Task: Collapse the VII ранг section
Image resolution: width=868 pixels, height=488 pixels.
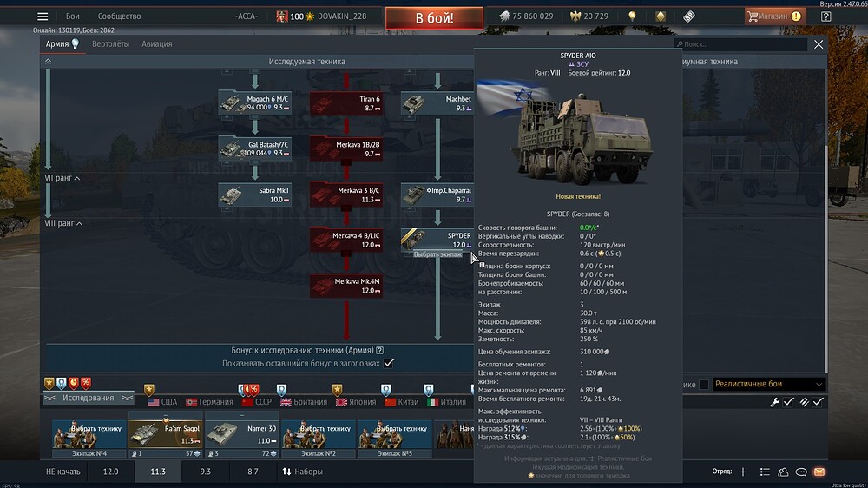Action: (62, 178)
